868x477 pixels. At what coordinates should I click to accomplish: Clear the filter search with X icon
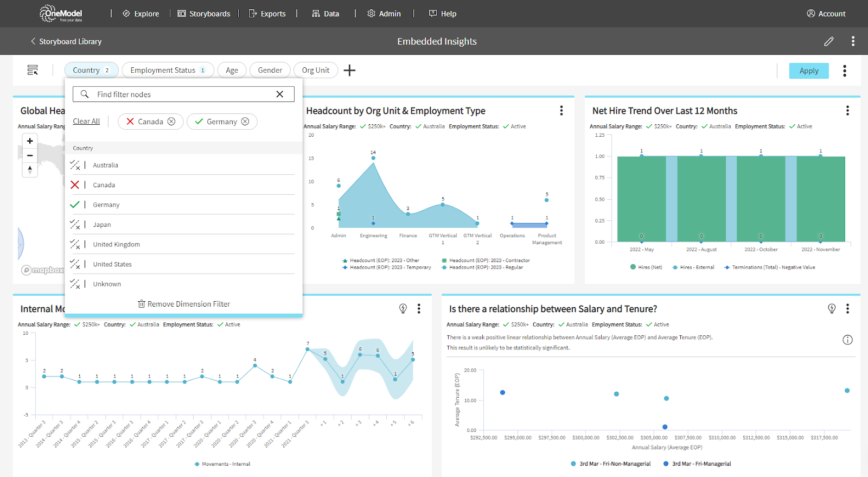[x=279, y=94]
